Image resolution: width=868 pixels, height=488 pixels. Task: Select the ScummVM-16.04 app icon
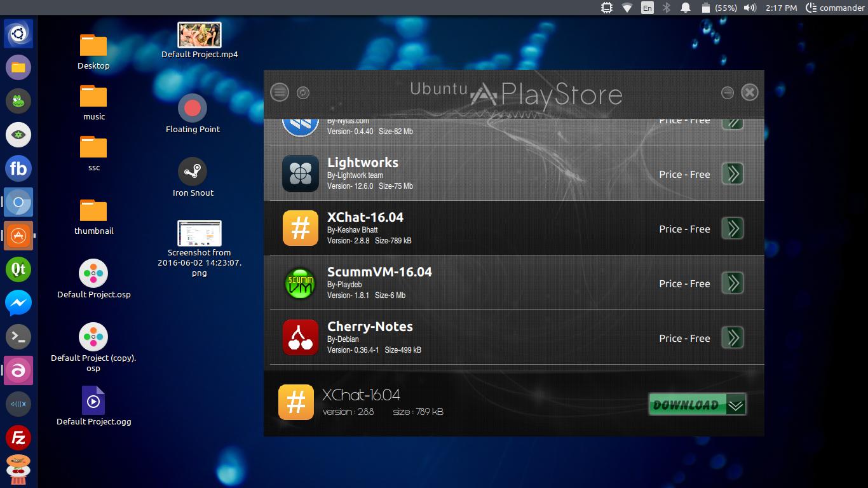pyautogui.click(x=300, y=283)
